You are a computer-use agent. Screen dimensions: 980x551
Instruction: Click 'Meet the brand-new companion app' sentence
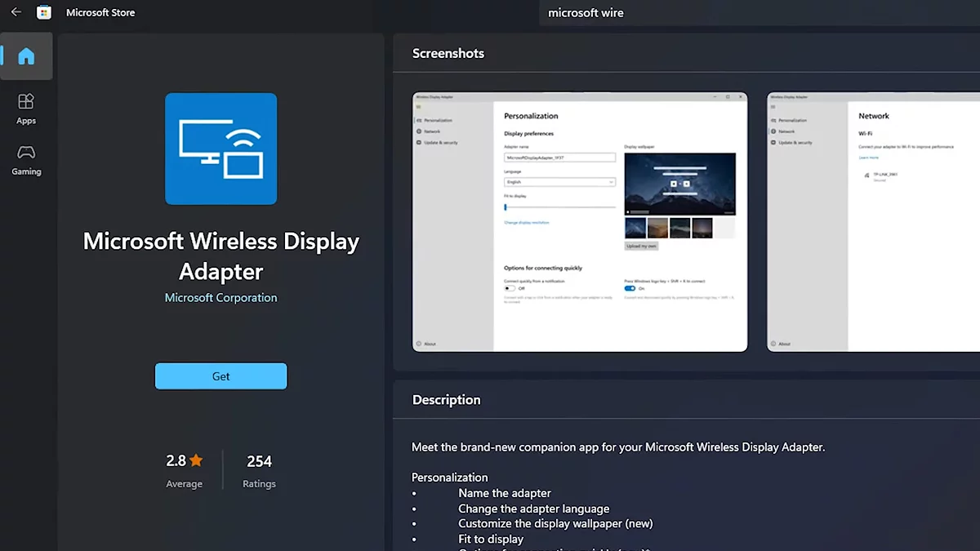pyautogui.click(x=618, y=447)
